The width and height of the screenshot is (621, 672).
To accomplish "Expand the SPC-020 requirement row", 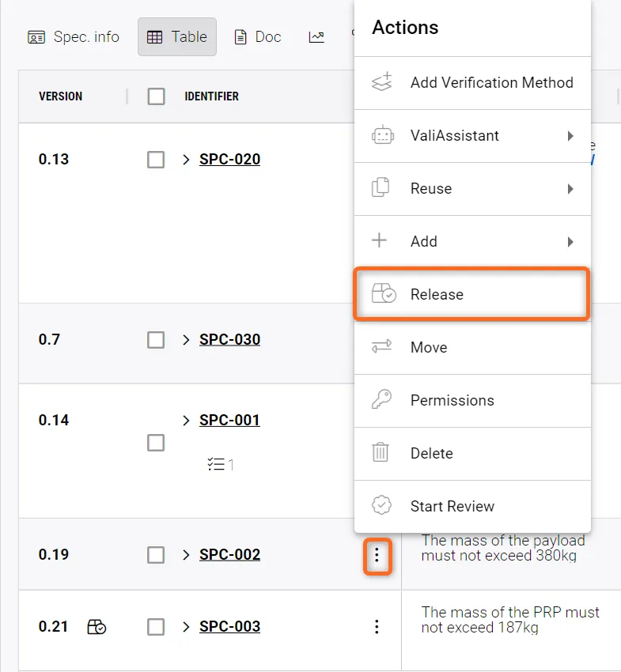I will [186, 160].
